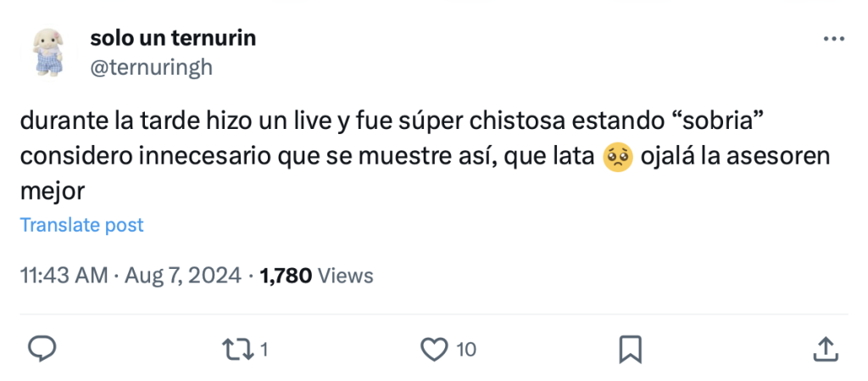The width and height of the screenshot is (868, 381).
Task: Repost this tweet using the retweet icon
Action: (237, 349)
